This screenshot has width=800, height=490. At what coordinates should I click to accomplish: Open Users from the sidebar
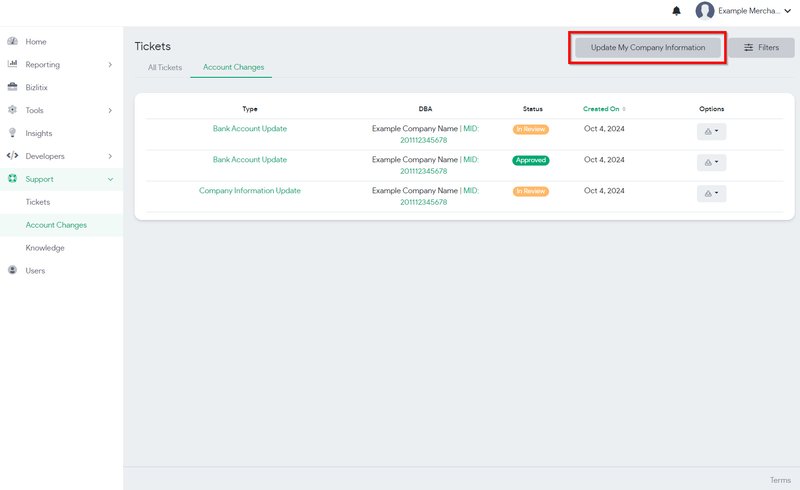pyautogui.click(x=35, y=271)
